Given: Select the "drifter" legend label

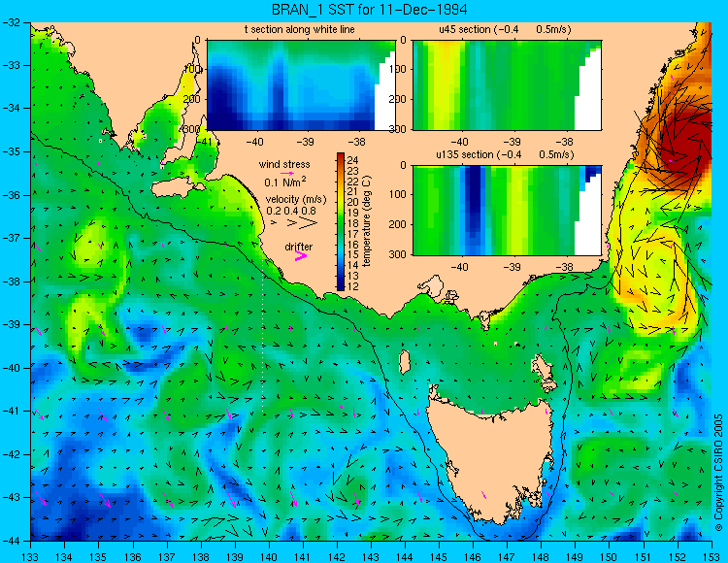Looking at the screenshot, I should click(x=299, y=247).
